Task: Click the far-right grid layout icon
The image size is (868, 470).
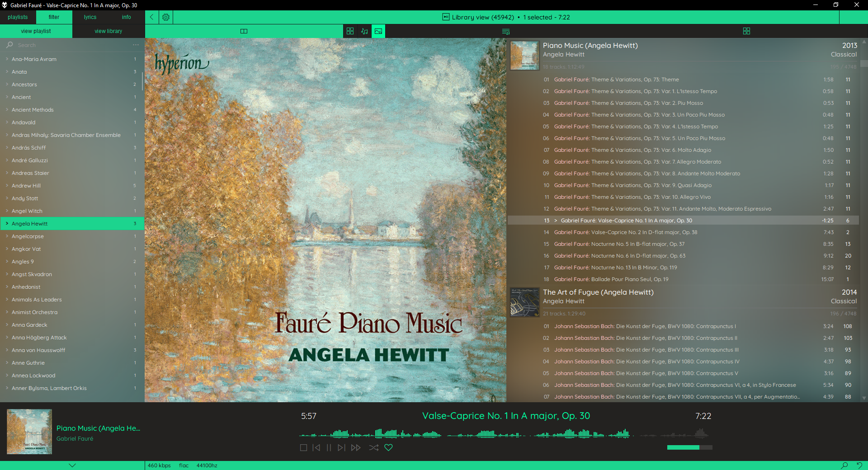Action: tap(746, 31)
